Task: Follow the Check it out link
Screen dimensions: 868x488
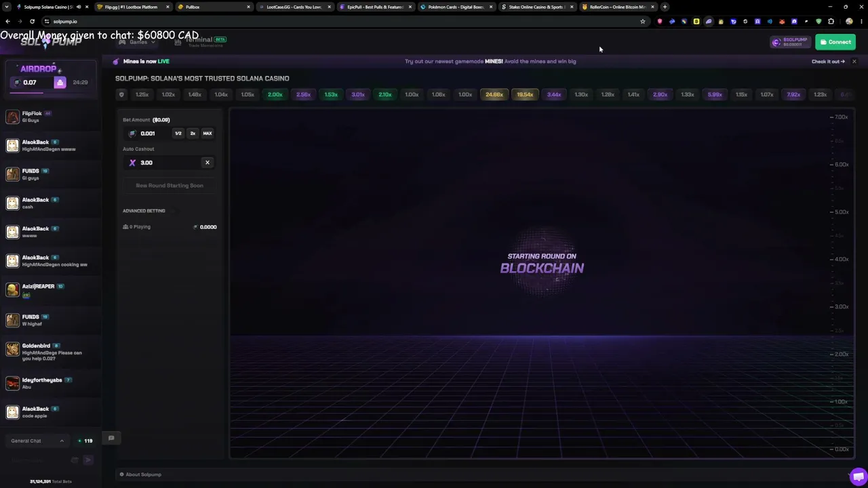Action: tap(828, 62)
